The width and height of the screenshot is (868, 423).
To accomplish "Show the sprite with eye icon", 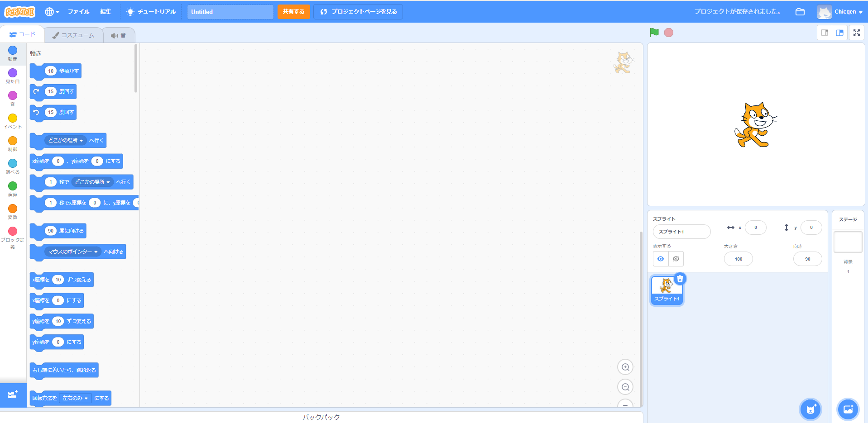I will point(661,259).
